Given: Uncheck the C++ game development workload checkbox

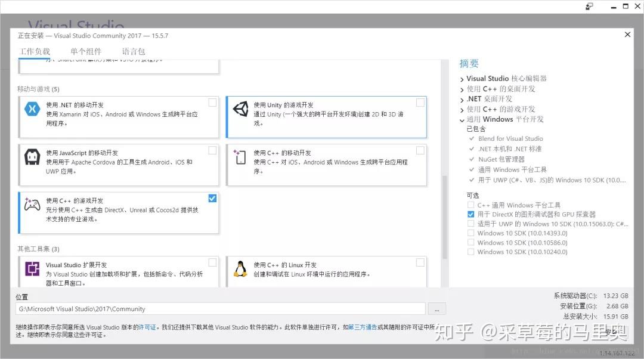Looking at the screenshot, I should (x=212, y=199).
